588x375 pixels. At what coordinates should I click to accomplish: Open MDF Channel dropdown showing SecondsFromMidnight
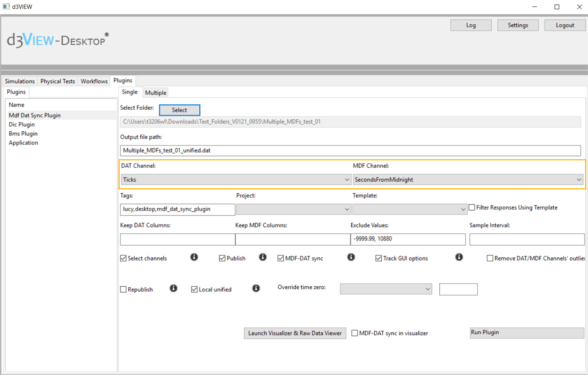pyautogui.click(x=468, y=179)
